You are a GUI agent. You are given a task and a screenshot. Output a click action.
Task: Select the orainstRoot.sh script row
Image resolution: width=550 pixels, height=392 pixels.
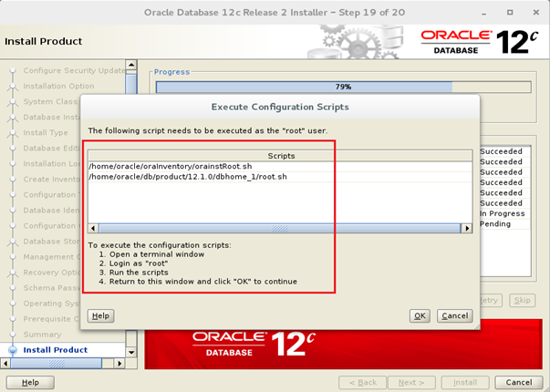(x=280, y=167)
